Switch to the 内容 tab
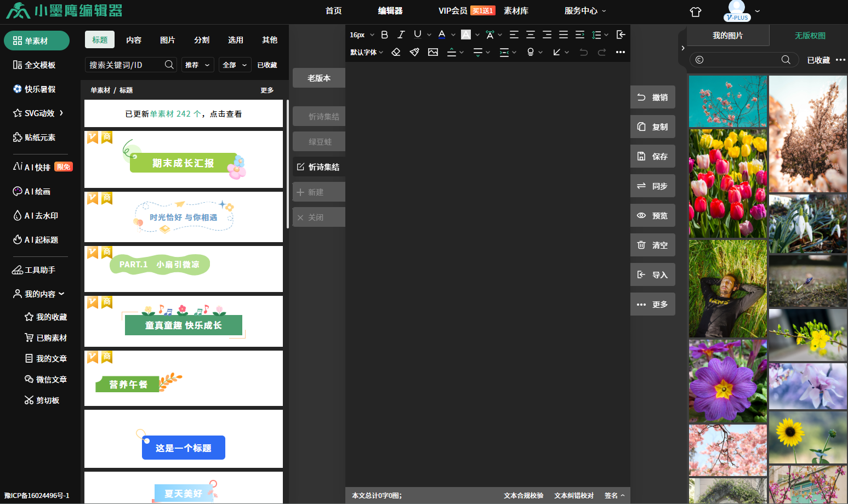Viewport: 848px width, 504px height. 134,40
